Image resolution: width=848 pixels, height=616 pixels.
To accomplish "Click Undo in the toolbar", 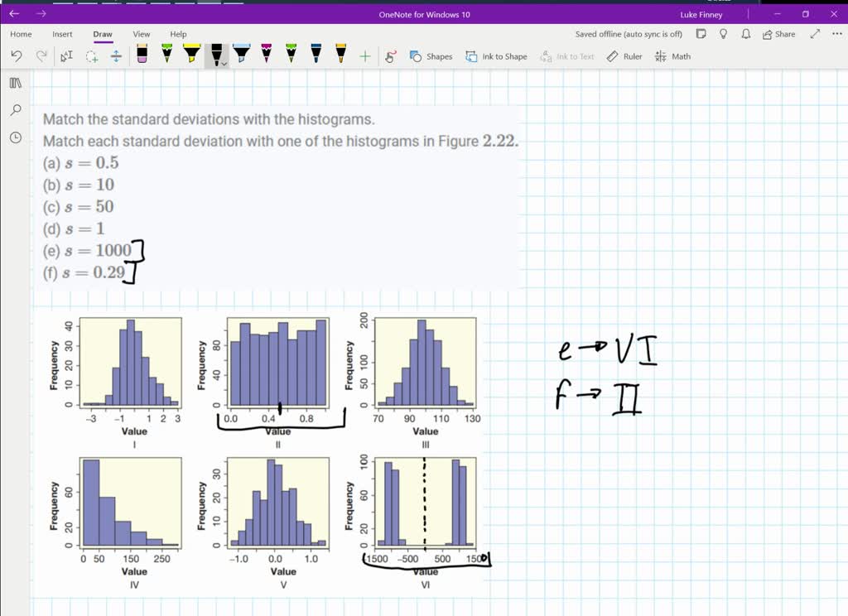I will (x=17, y=56).
